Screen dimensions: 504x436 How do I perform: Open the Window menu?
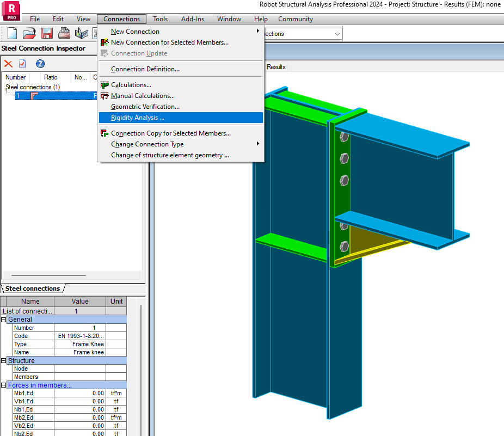(229, 19)
